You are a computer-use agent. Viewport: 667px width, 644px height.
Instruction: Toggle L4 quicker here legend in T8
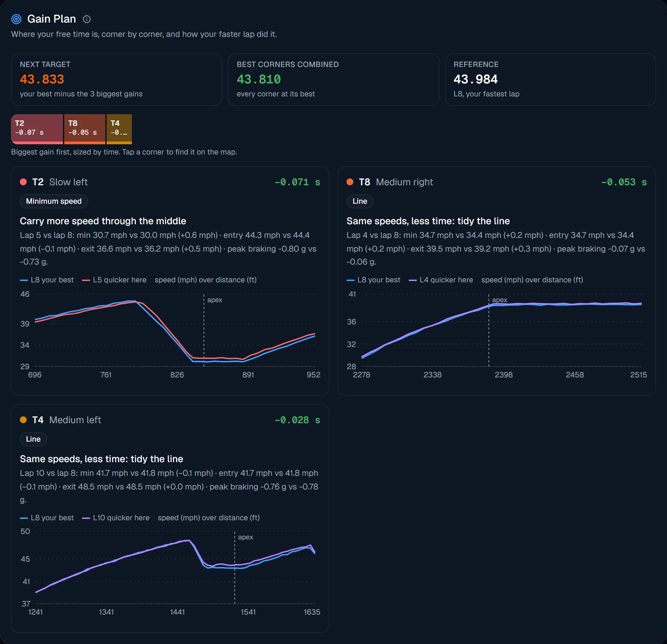coord(441,280)
